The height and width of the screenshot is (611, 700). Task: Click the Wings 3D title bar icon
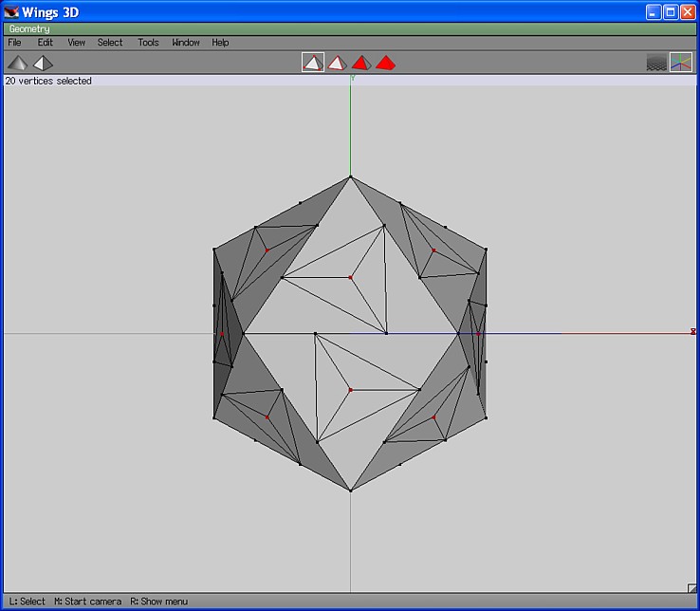pyautogui.click(x=11, y=11)
